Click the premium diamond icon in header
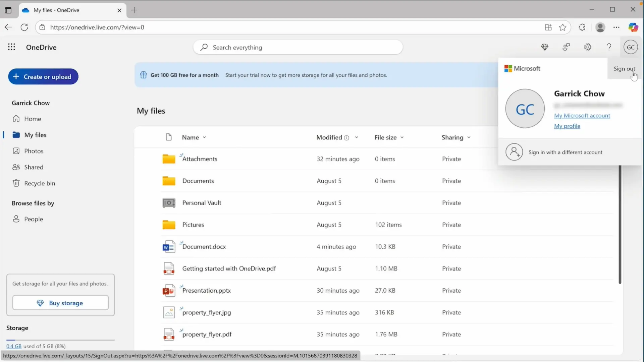Screen dimensions: 644x362 pyautogui.click(x=545, y=47)
